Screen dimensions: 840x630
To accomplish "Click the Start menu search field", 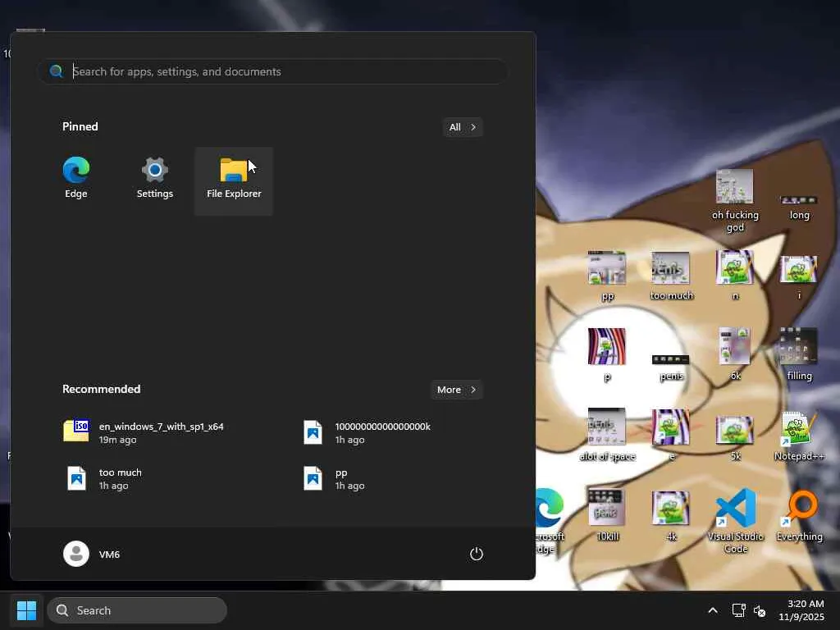I will tap(272, 71).
